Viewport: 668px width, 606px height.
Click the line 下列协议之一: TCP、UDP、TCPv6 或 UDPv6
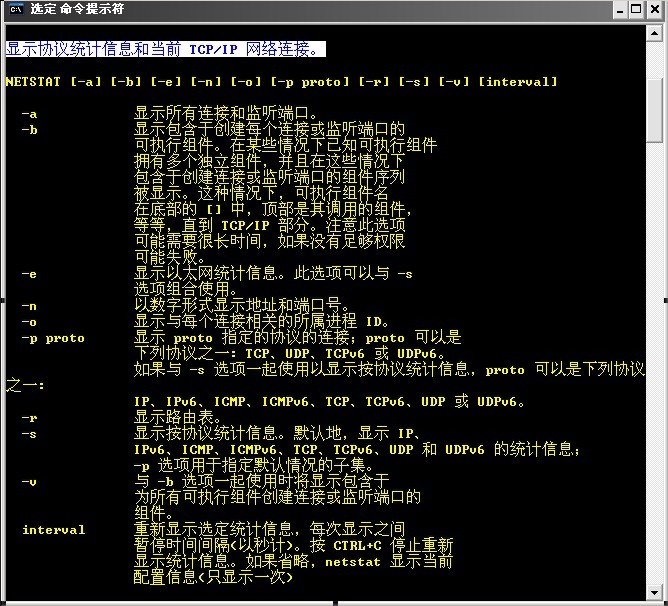(290, 353)
